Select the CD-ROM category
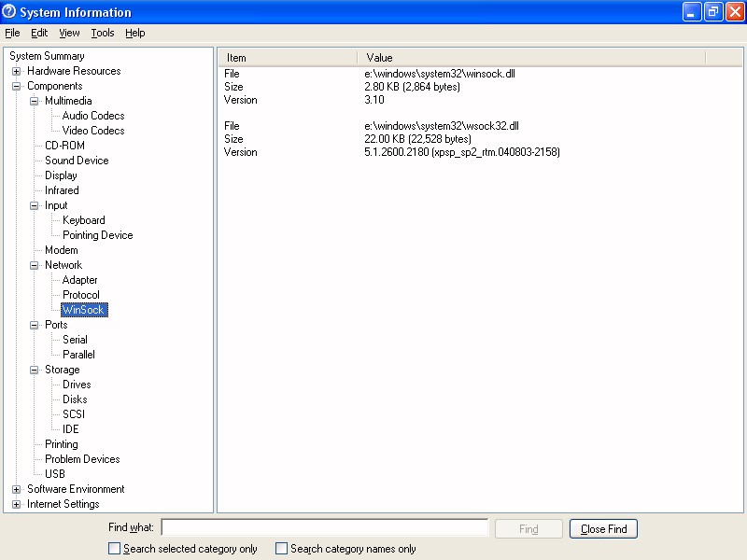The width and height of the screenshot is (747, 560). (64, 146)
